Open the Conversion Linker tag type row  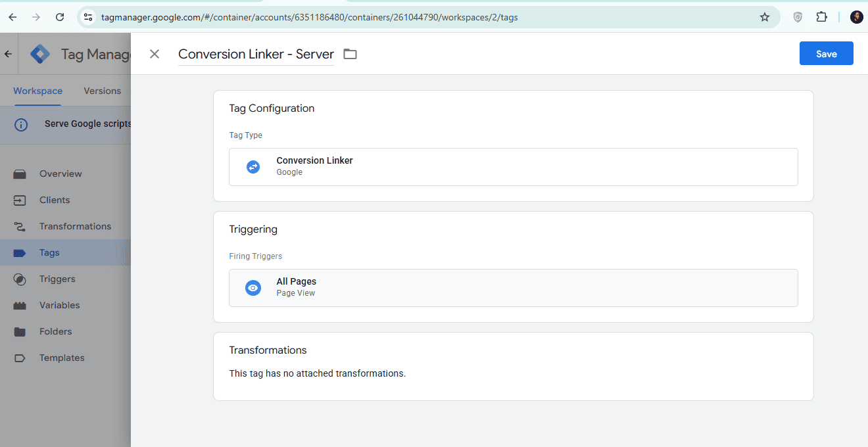point(513,167)
